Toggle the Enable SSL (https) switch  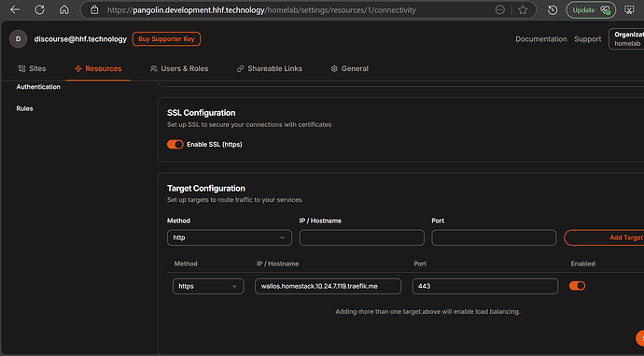point(175,144)
